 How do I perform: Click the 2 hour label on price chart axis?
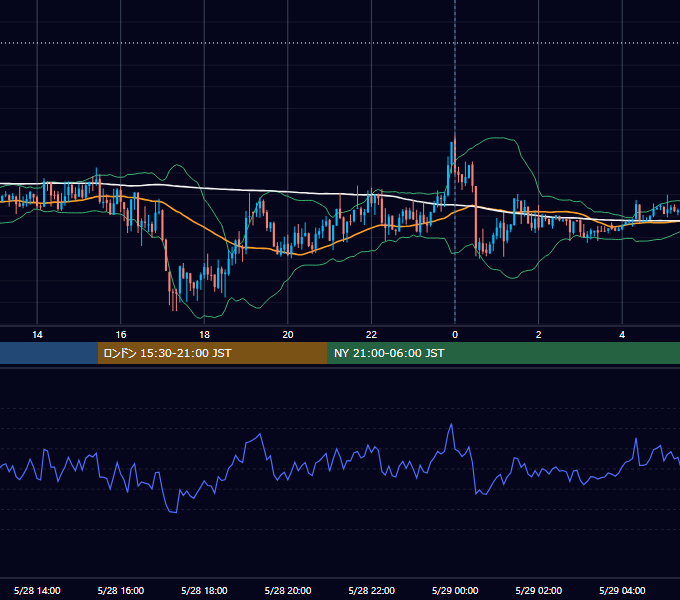point(539,335)
